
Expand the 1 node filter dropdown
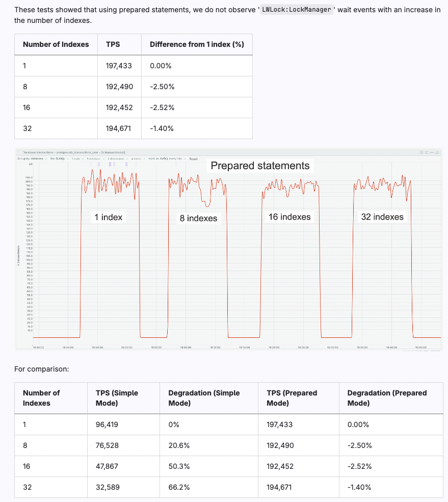pyautogui.click(x=76, y=158)
